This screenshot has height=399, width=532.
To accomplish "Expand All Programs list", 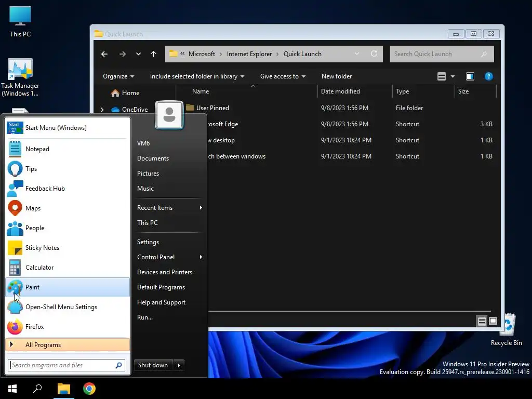I will pyautogui.click(x=68, y=345).
